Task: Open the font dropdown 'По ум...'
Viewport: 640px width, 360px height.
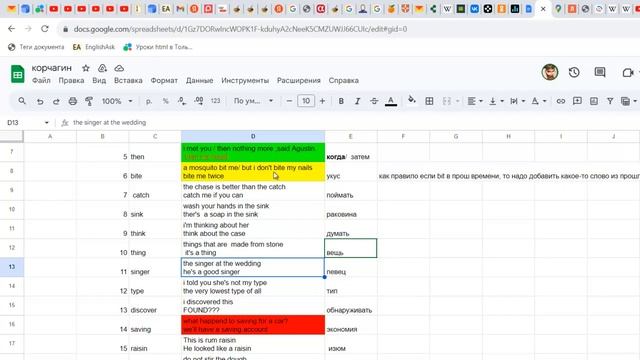Action: click(253, 101)
